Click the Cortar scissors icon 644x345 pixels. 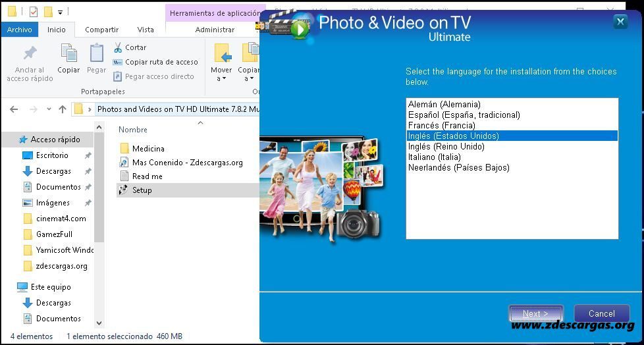tap(118, 47)
